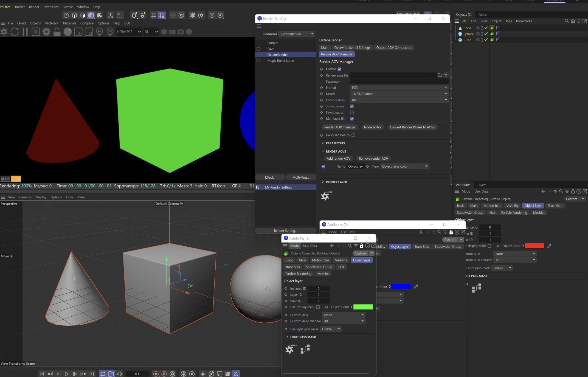
Task: Enable the Save beauty checkbox
Action: point(352,112)
